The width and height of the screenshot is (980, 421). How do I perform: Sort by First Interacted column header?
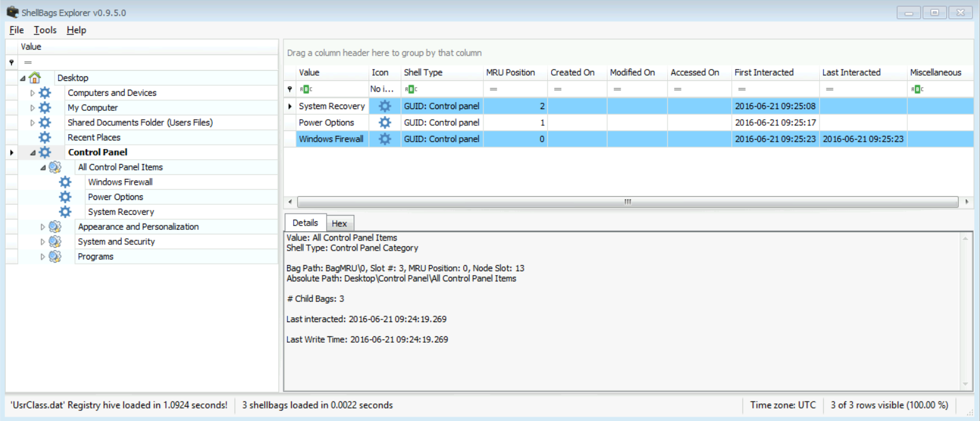764,73
